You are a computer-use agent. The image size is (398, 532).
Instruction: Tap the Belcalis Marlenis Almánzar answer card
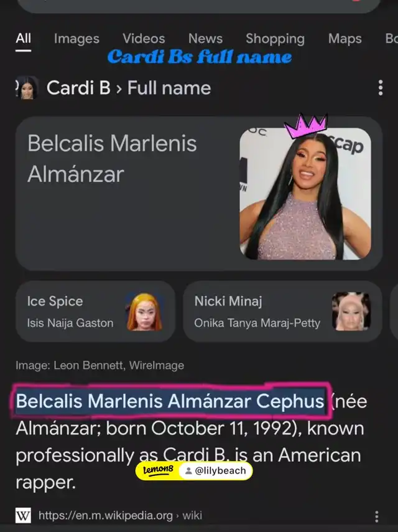pos(199,194)
